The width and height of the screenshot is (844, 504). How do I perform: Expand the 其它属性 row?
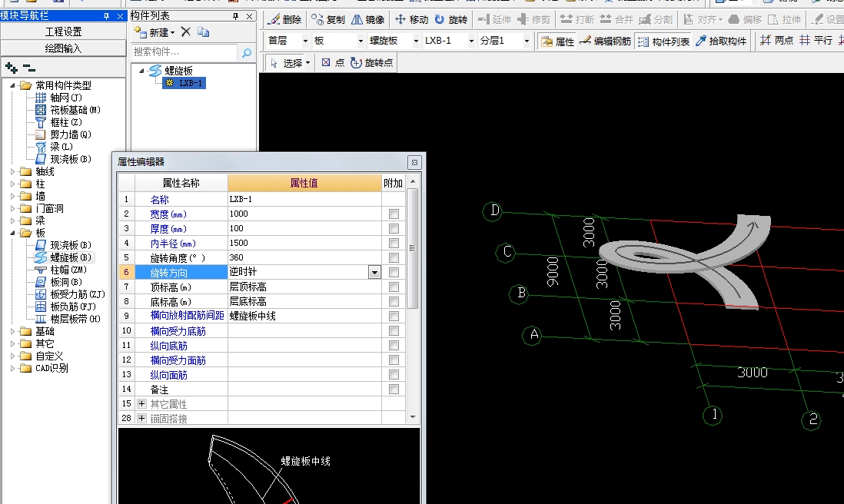pyautogui.click(x=141, y=403)
